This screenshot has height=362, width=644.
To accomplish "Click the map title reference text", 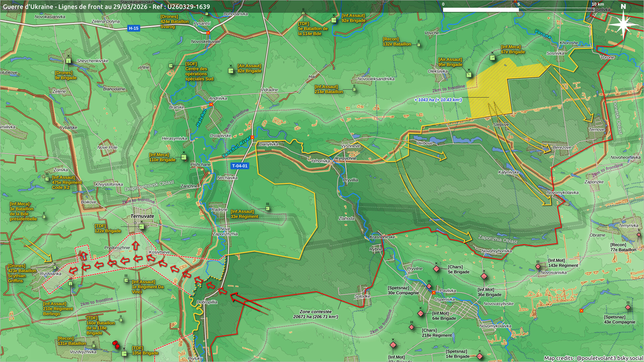I will (x=106, y=7).
